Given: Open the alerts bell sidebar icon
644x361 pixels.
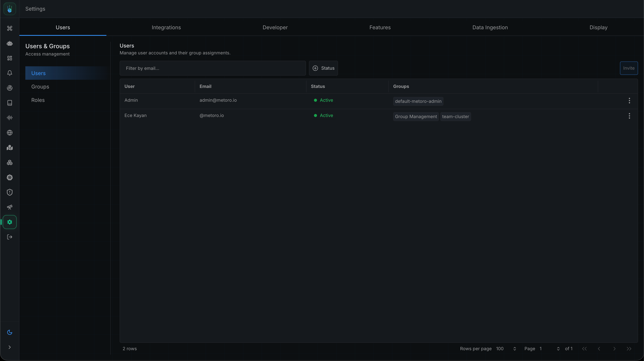Looking at the screenshot, I should point(10,73).
